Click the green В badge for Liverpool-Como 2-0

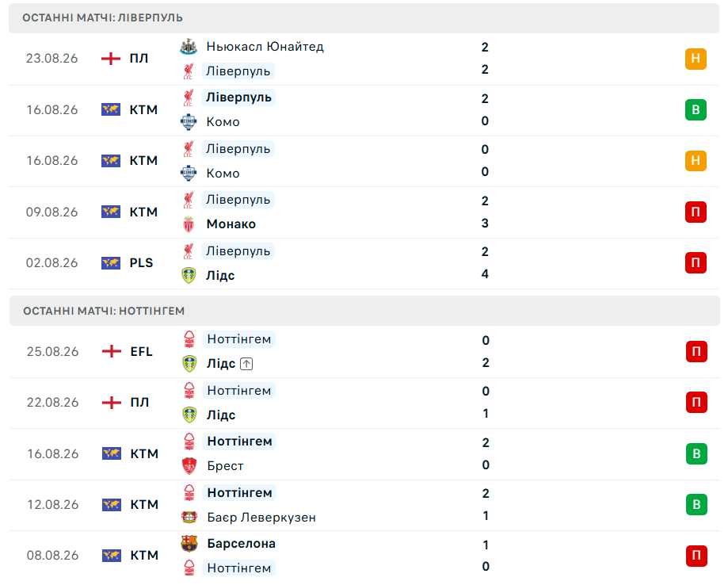click(x=696, y=110)
